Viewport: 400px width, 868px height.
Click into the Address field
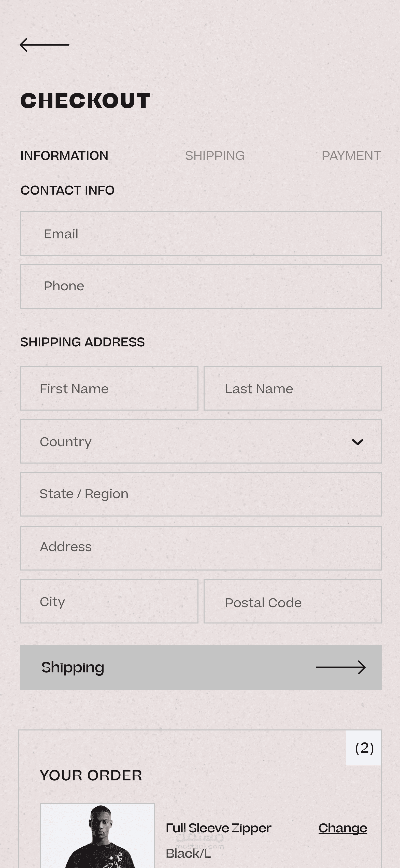click(x=201, y=548)
